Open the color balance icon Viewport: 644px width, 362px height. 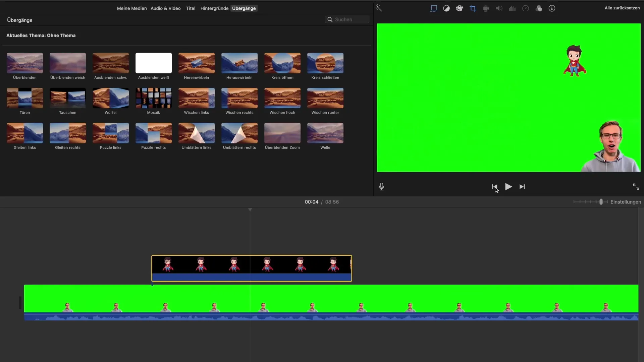446,8
